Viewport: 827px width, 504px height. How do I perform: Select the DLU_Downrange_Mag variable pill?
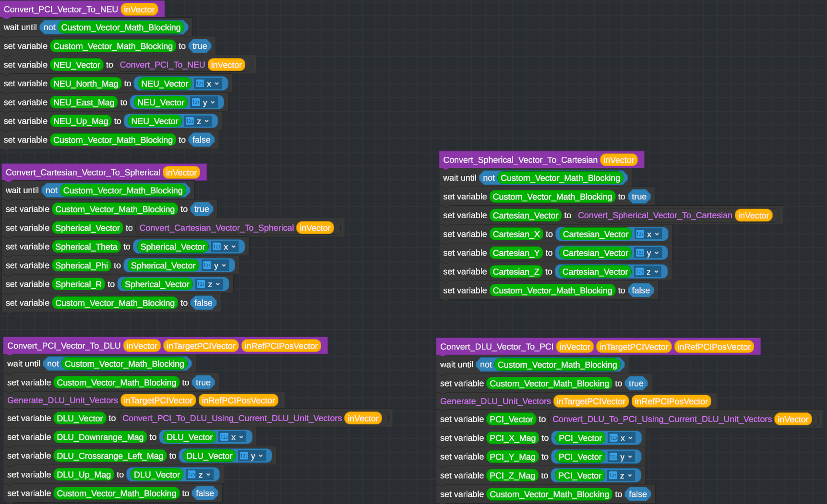[x=100, y=437]
